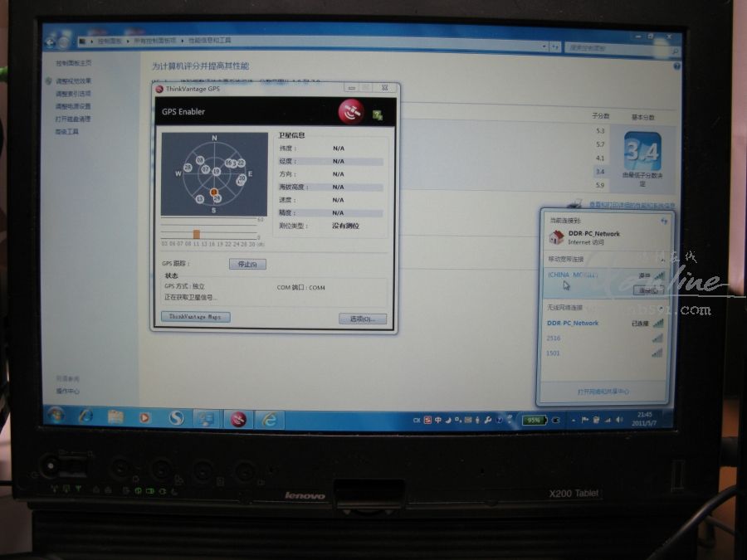Select the orange satellite marker on the sky map
This screenshot has height=560, width=747.
(214, 192)
